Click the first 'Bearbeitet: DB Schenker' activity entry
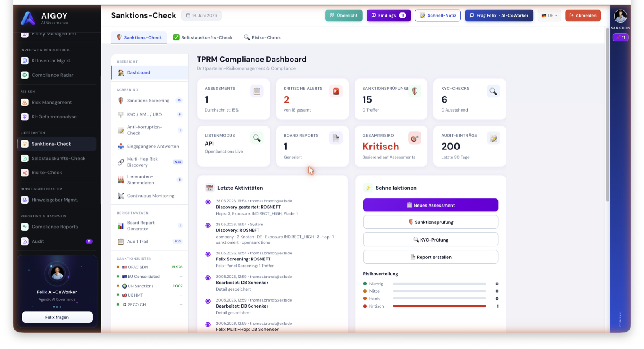This screenshot has height=349, width=644. pyautogui.click(x=242, y=283)
